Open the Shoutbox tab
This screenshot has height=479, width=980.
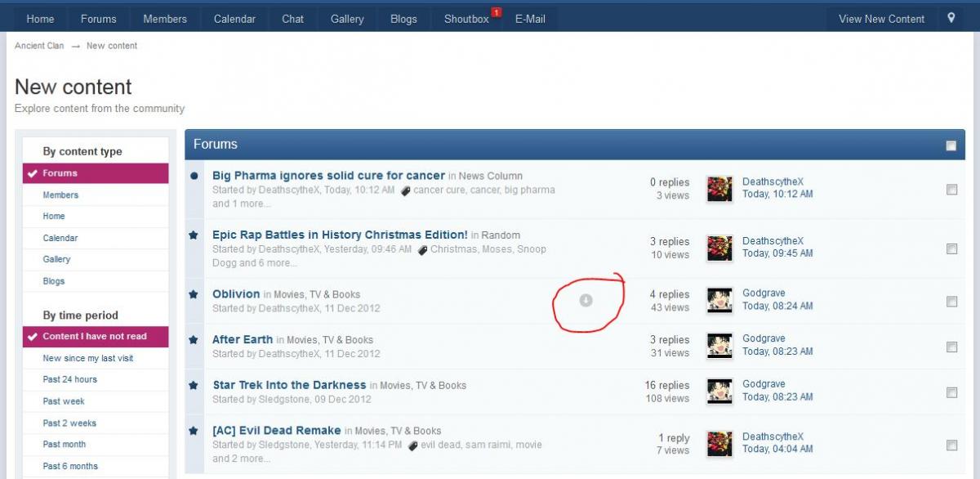click(466, 19)
